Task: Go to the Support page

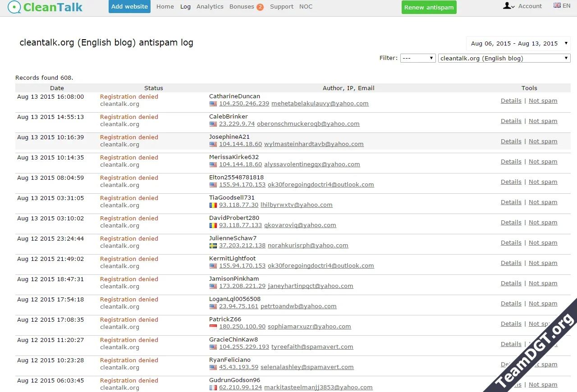Action: point(281,7)
